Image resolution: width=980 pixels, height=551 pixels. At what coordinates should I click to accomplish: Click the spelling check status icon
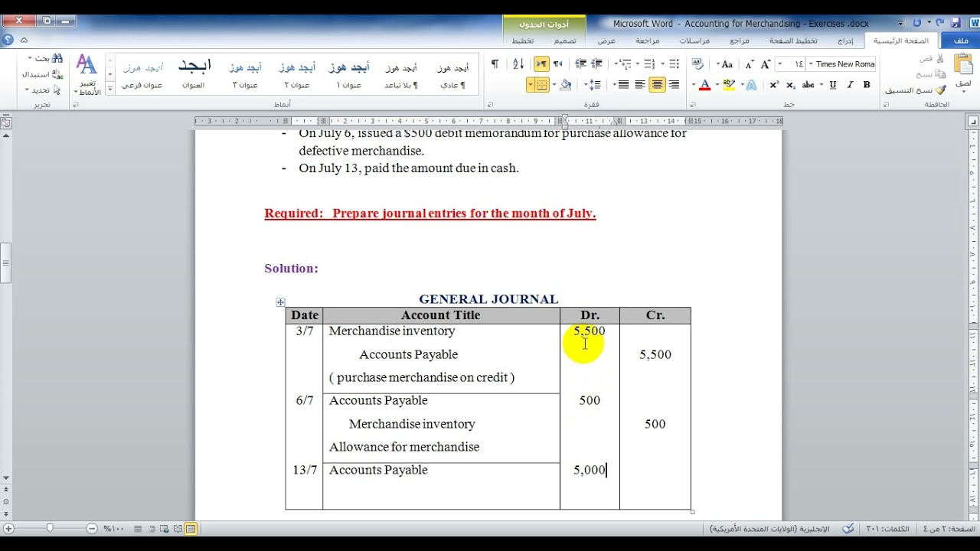848,529
